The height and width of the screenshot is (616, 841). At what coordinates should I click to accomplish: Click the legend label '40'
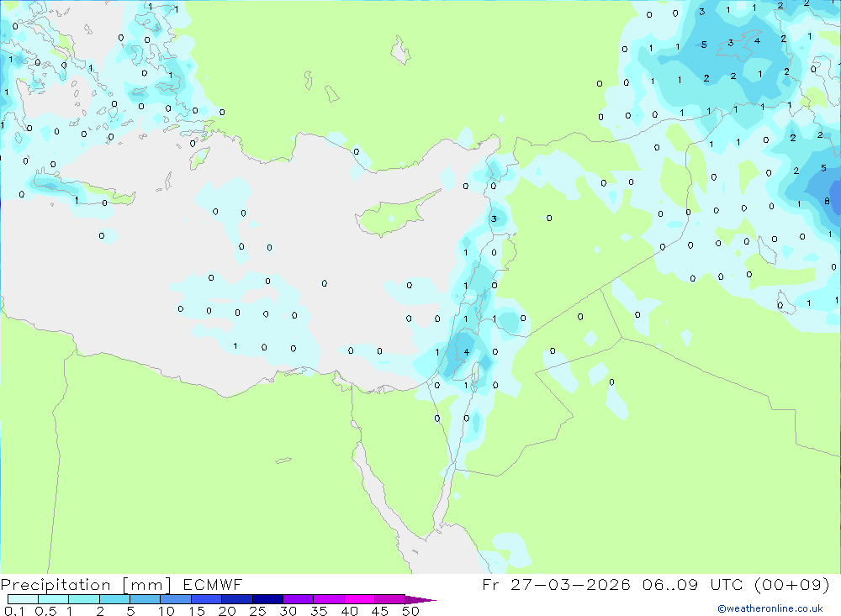coord(350,611)
